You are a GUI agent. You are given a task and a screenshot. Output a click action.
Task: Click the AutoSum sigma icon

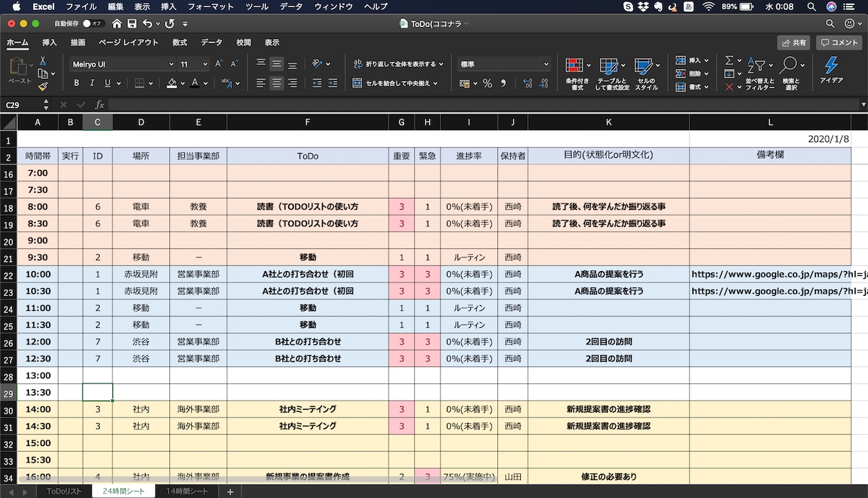(x=729, y=60)
